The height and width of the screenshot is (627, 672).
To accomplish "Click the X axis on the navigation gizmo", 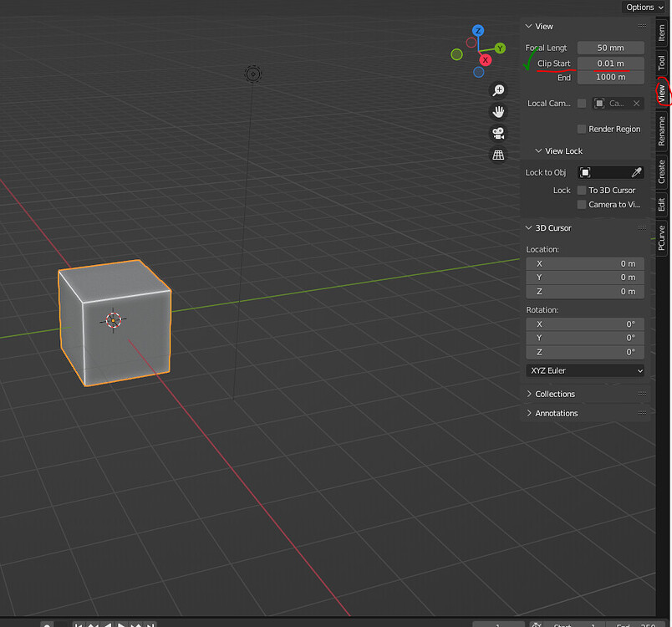I will pyautogui.click(x=485, y=60).
